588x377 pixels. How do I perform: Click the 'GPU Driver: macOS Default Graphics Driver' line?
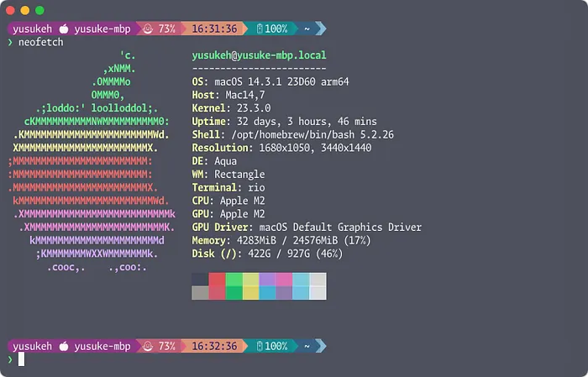[307, 227]
